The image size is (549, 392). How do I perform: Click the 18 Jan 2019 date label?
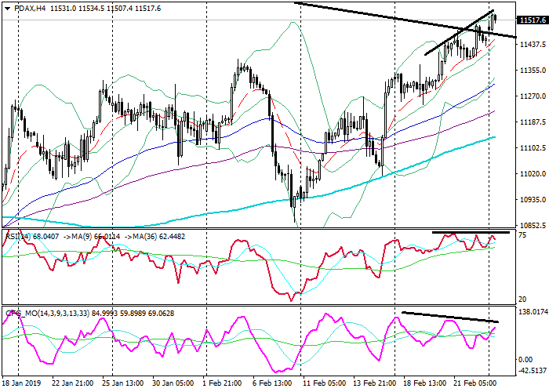point(20,386)
